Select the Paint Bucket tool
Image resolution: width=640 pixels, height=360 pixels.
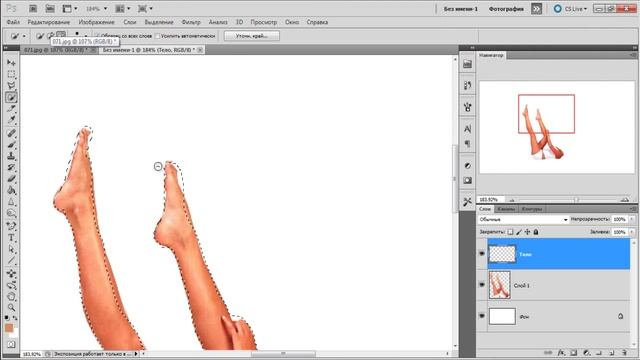11,190
